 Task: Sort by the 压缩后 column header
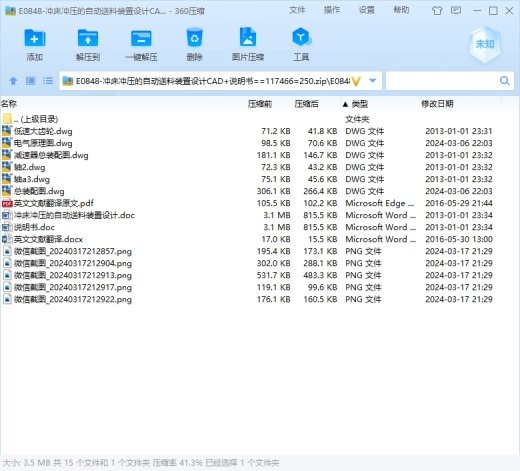point(306,104)
